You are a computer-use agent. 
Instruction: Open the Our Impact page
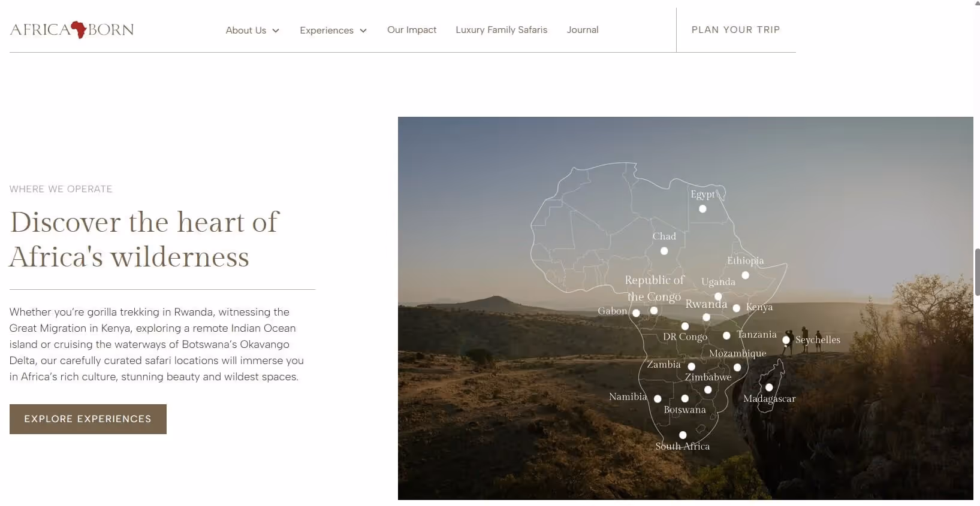pyautogui.click(x=412, y=30)
